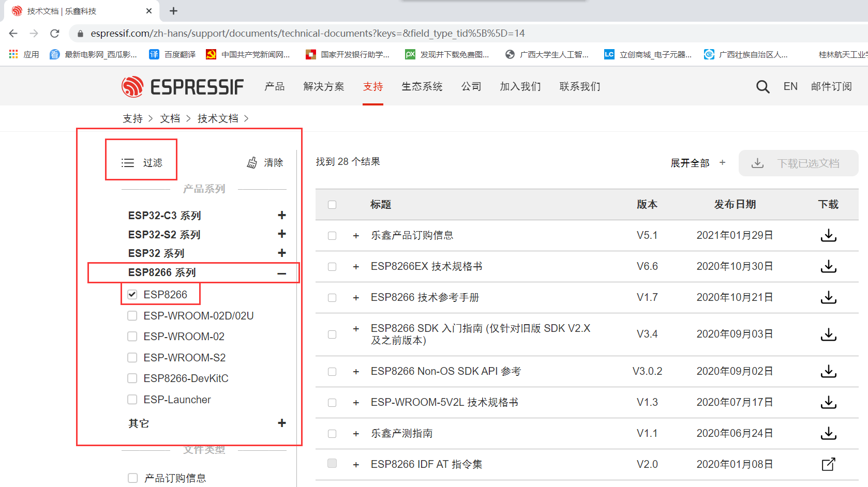The width and height of the screenshot is (868, 487).
Task: Open 最新电影网 bookmark
Action: [93, 54]
